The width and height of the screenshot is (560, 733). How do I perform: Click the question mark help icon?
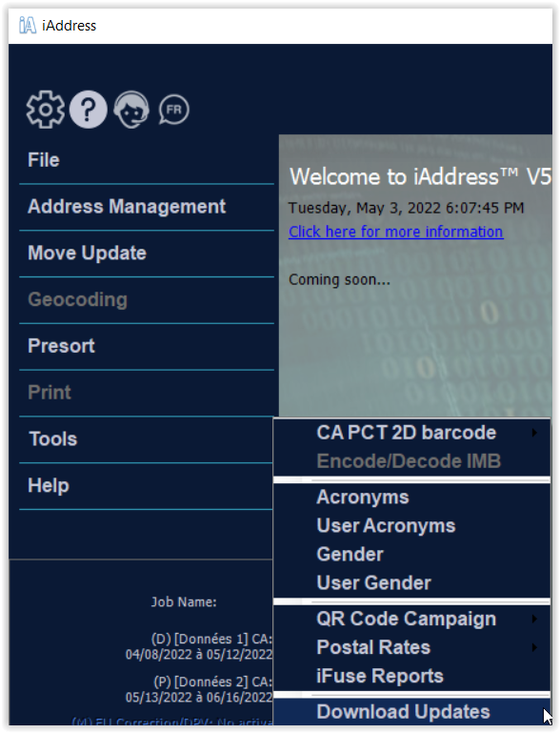pyautogui.click(x=89, y=110)
